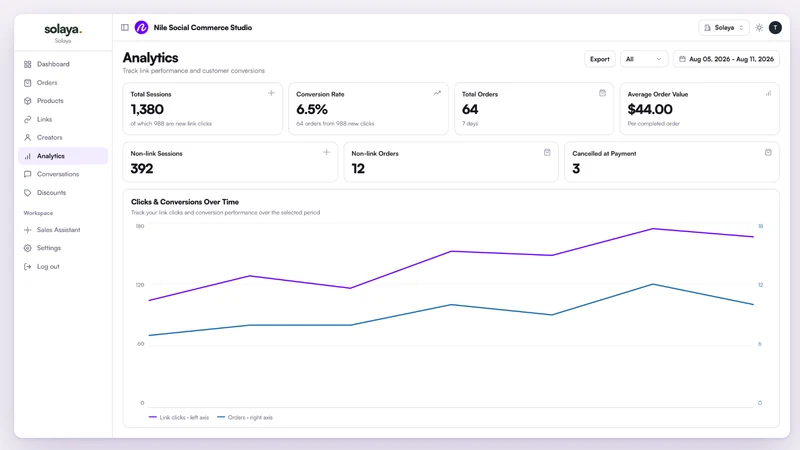This screenshot has width=800, height=450.
Task: Click the Workspace section label
Action: tap(38, 213)
